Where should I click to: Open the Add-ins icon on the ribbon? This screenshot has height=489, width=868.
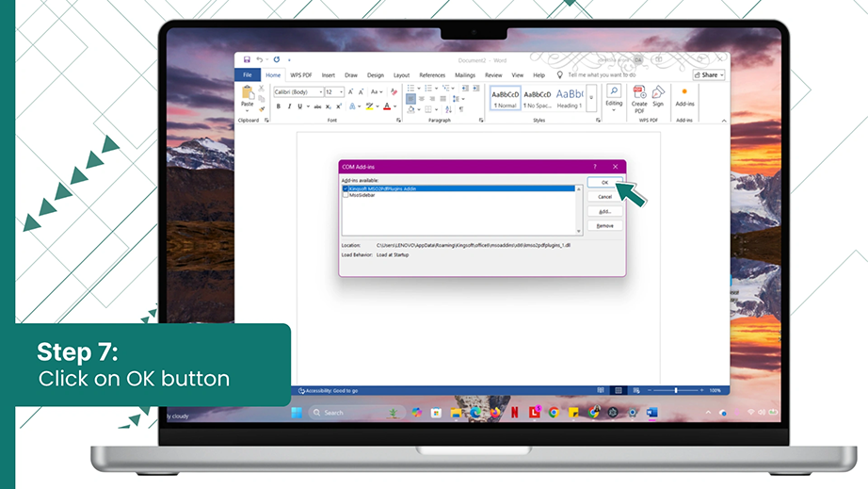click(684, 97)
